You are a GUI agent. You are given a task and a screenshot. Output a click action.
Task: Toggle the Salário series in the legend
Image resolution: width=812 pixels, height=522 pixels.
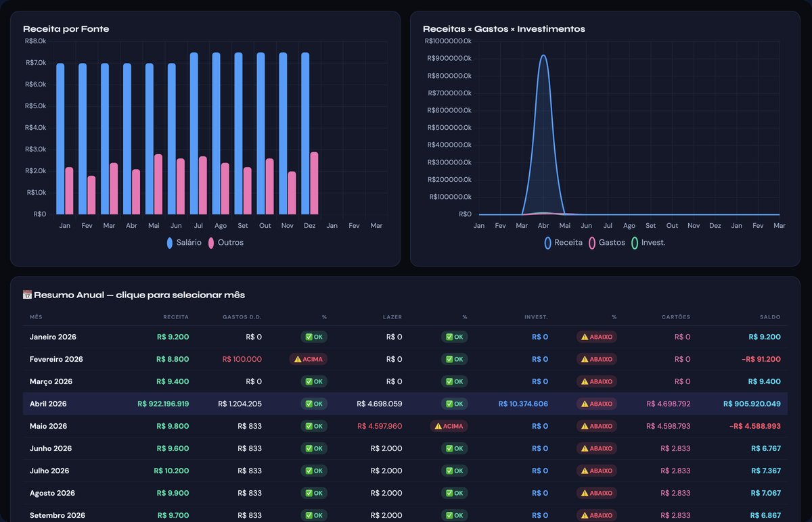[x=184, y=242]
